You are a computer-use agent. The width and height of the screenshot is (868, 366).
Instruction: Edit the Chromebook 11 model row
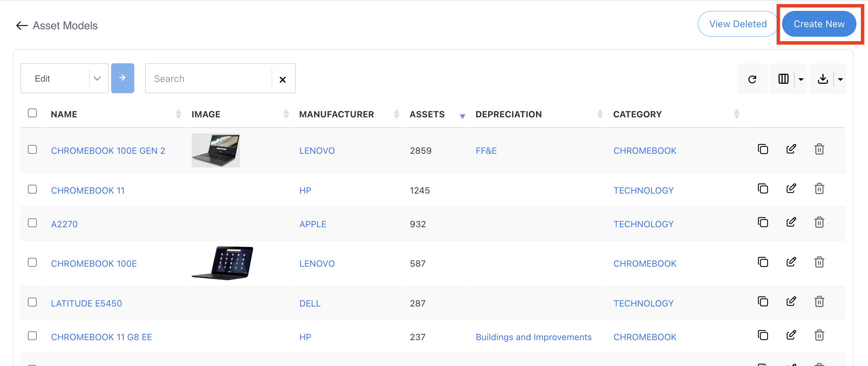tap(791, 189)
